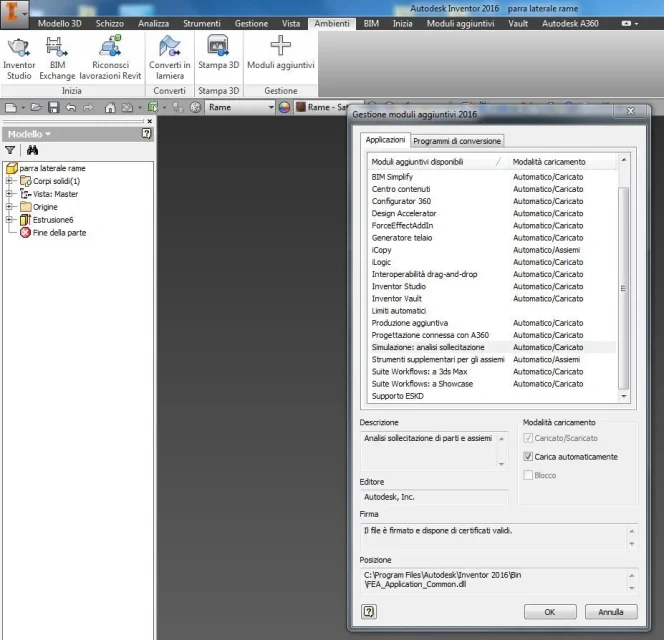Select BIM Simplify add-in row
Screen dimensions: 664x640
pyautogui.click(x=491, y=177)
